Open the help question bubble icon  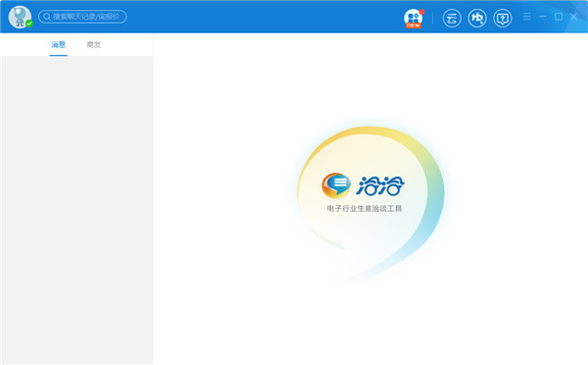coord(503,18)
